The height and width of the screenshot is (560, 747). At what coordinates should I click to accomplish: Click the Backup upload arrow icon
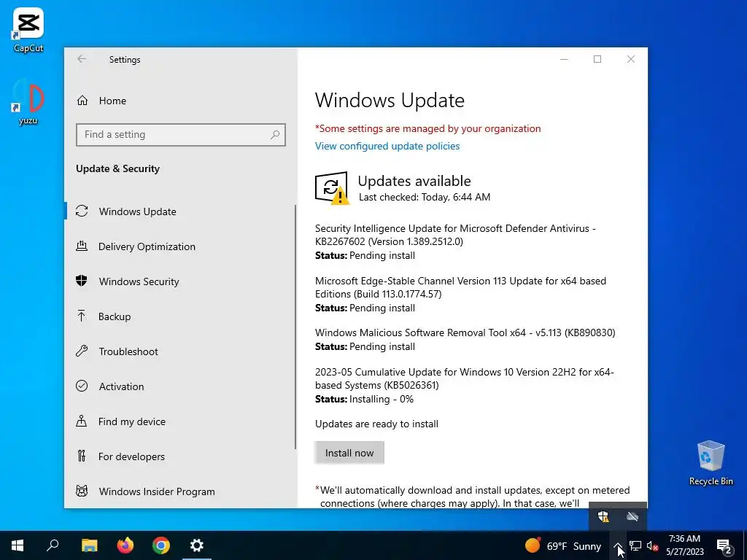click(82, 316)
